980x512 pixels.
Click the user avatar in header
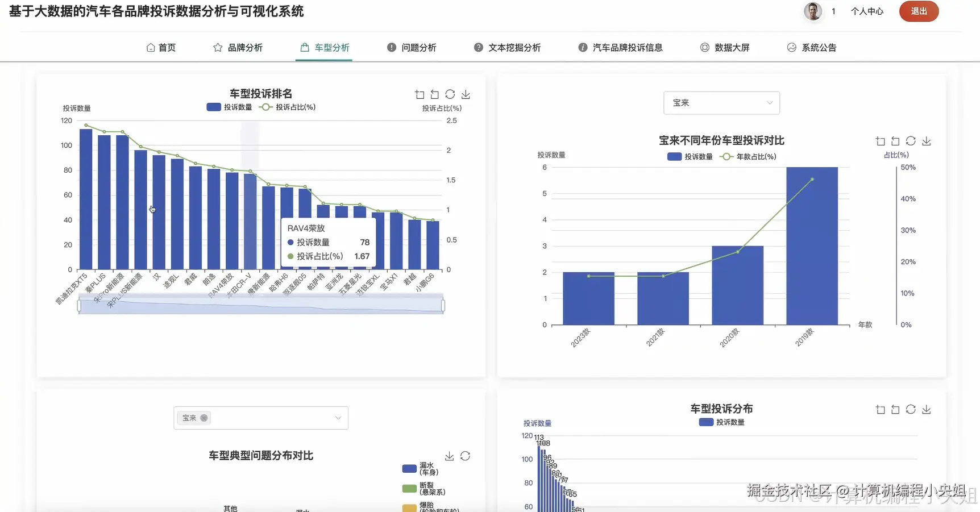[x=812, y=11]
